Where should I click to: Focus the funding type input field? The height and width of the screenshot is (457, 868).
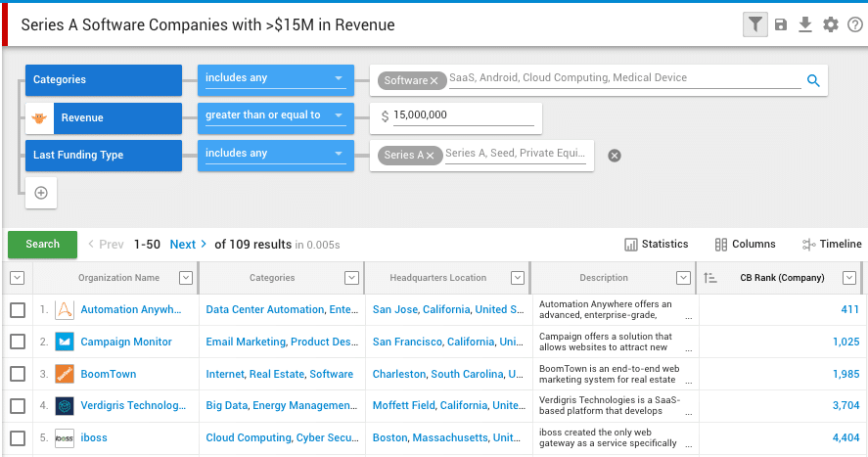516,154
